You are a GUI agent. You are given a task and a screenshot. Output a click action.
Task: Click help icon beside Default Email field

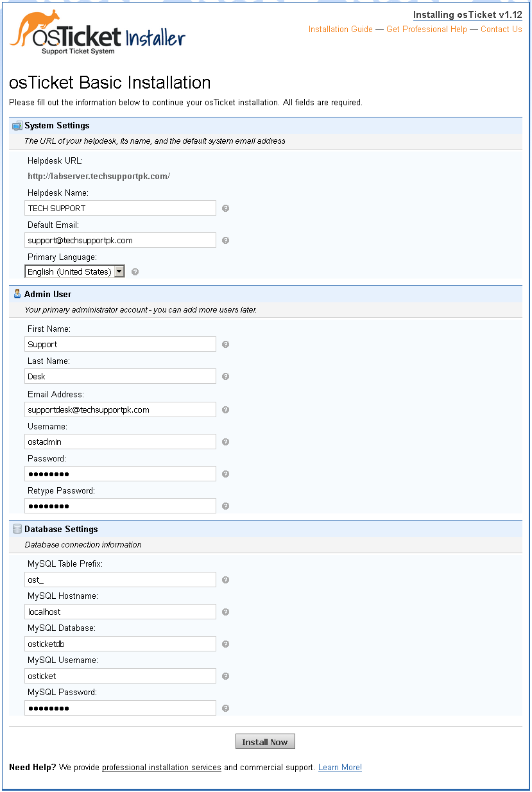click(x=225, y=241)
